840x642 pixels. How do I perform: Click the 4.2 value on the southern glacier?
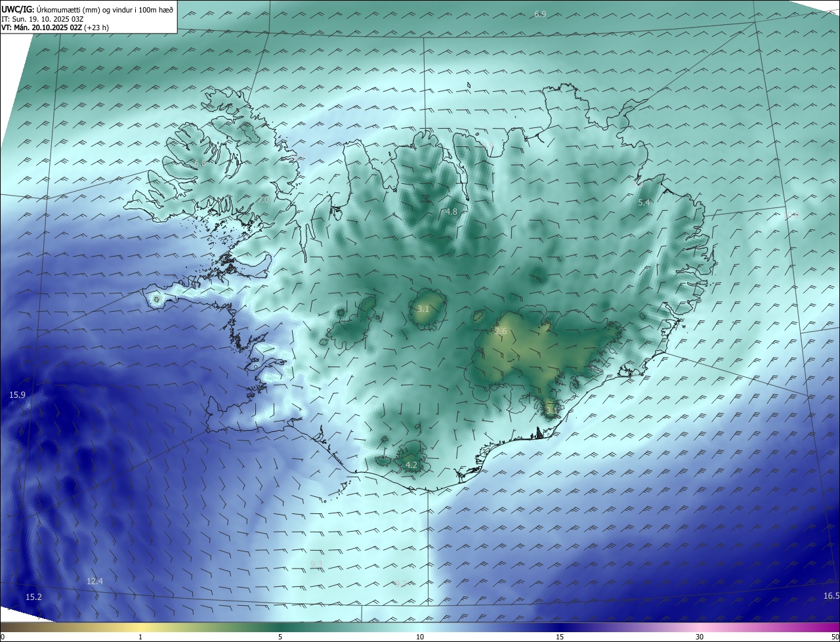[x=411, y=465]
